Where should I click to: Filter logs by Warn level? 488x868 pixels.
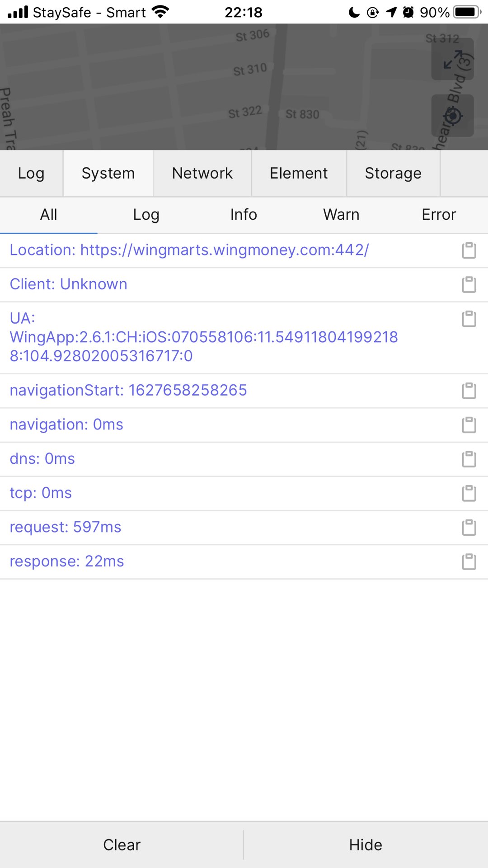point(342,215)
